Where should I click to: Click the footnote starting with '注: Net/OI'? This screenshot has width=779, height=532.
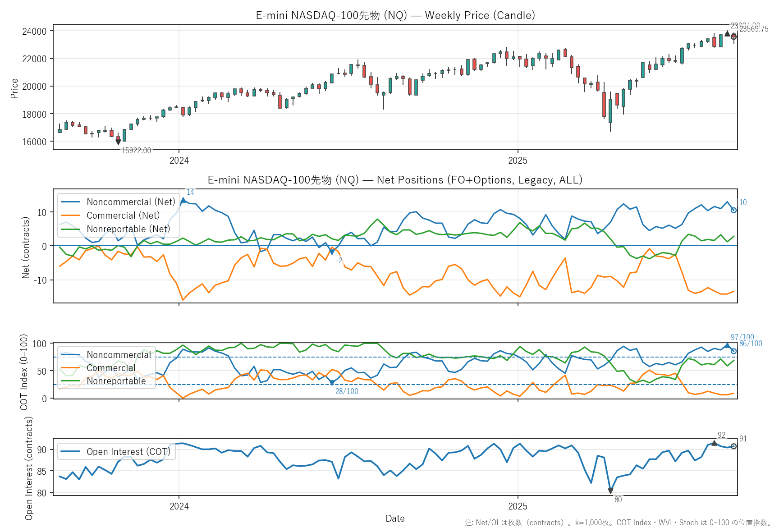[x=619, y=523]
